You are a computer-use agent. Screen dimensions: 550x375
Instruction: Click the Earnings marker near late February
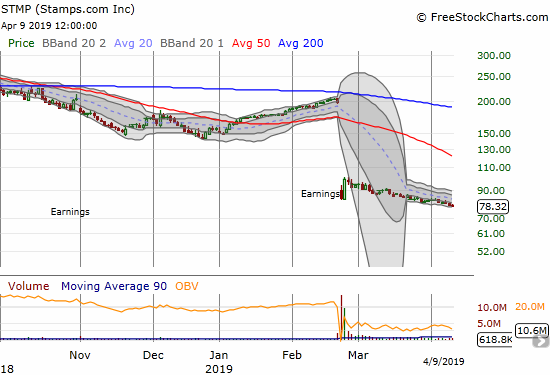tap(320, 194)
